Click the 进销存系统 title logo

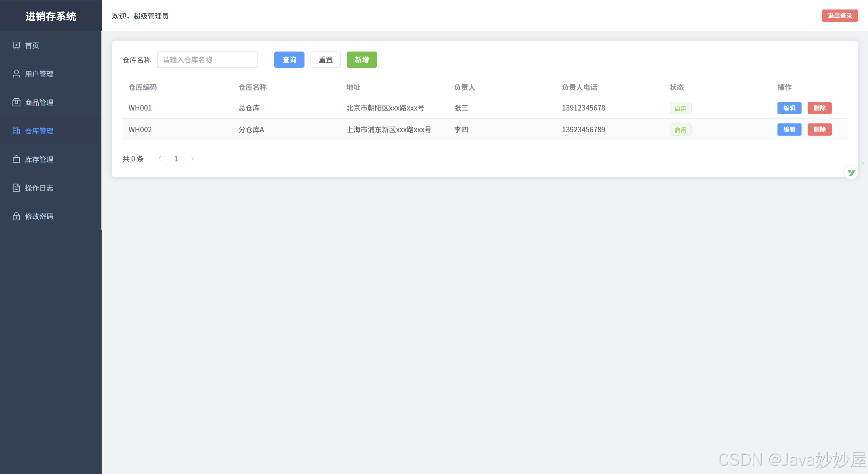[x=51, y=16]
